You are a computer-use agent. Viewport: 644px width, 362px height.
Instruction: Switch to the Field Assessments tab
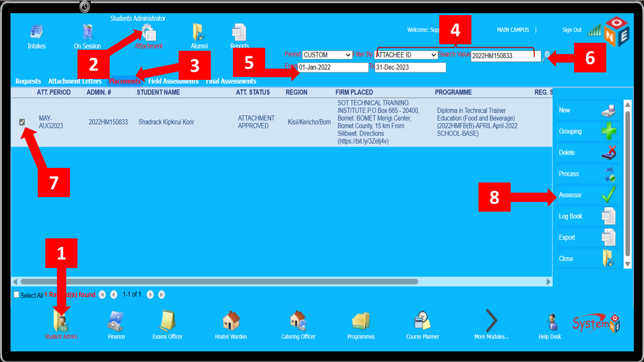point(174,81)
